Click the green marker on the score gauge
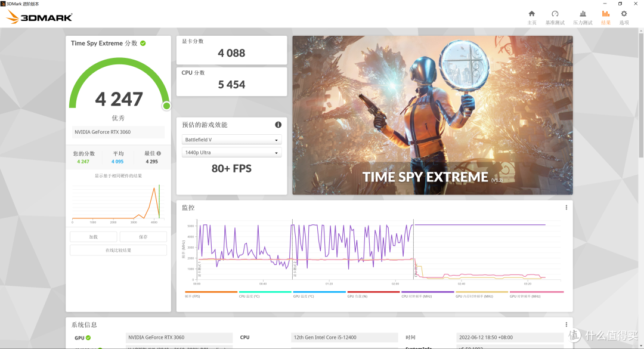 coord(166,106)
